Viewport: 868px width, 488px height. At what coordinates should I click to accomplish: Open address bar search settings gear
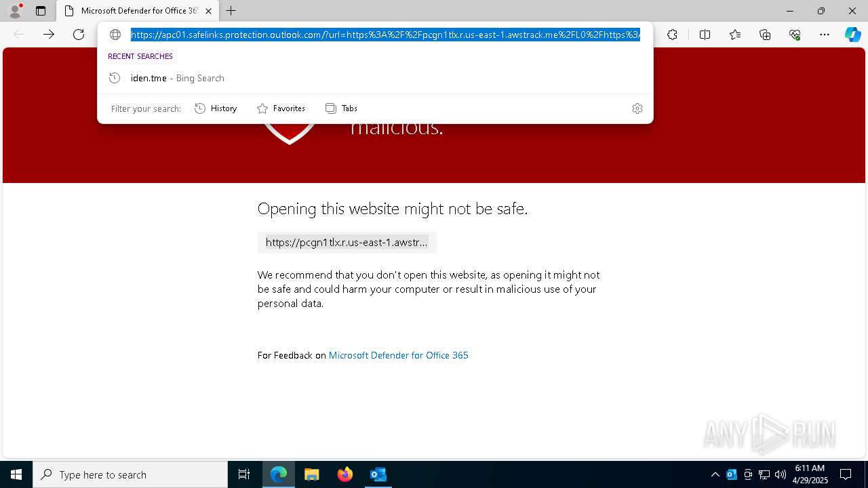(637, 108)
